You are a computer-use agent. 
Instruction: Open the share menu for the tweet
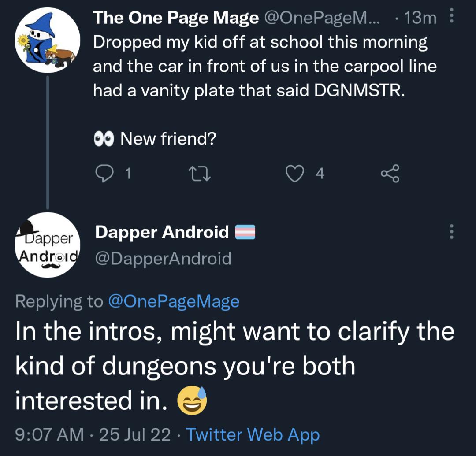tap(390, 173)
